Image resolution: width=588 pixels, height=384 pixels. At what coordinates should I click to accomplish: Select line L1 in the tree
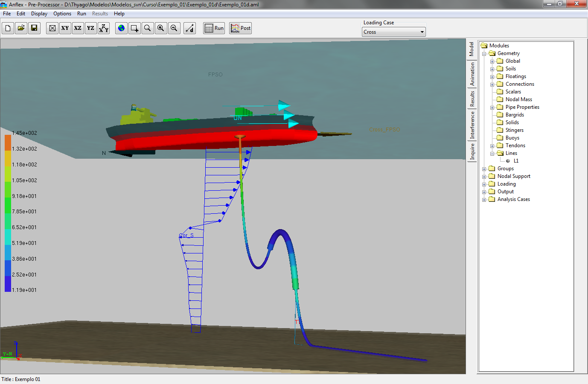click(x=516, y=161)
